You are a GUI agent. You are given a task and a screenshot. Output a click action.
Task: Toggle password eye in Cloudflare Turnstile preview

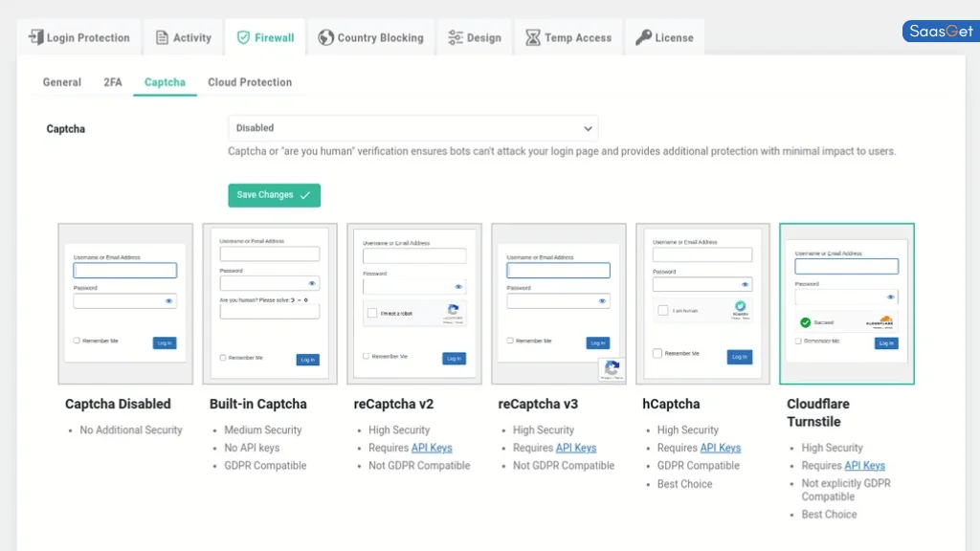point(891,298)
